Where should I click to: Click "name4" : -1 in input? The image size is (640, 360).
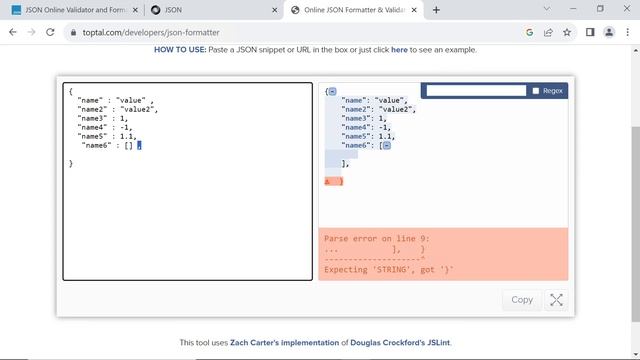pos(105,127)
